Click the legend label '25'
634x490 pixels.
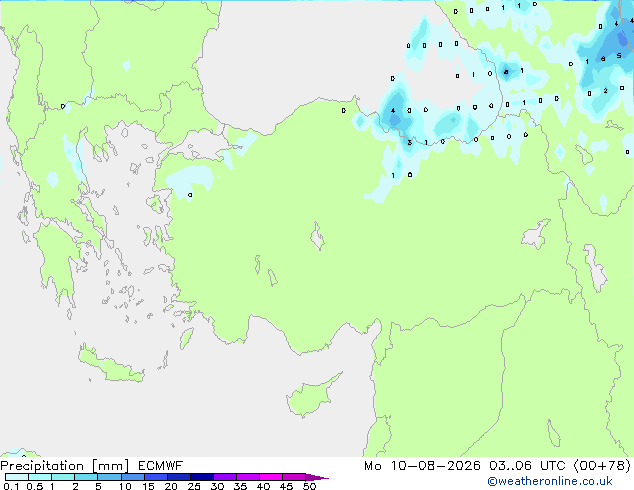pyautogui.click(x=194, y=486)
